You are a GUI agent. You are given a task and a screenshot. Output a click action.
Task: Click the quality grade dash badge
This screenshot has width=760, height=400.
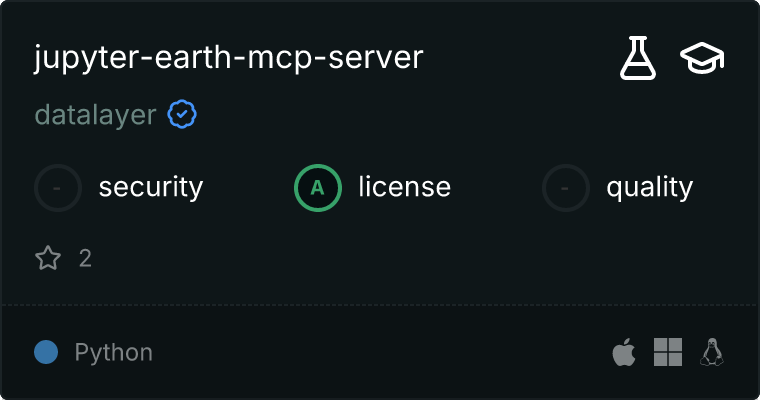[566, 187]
